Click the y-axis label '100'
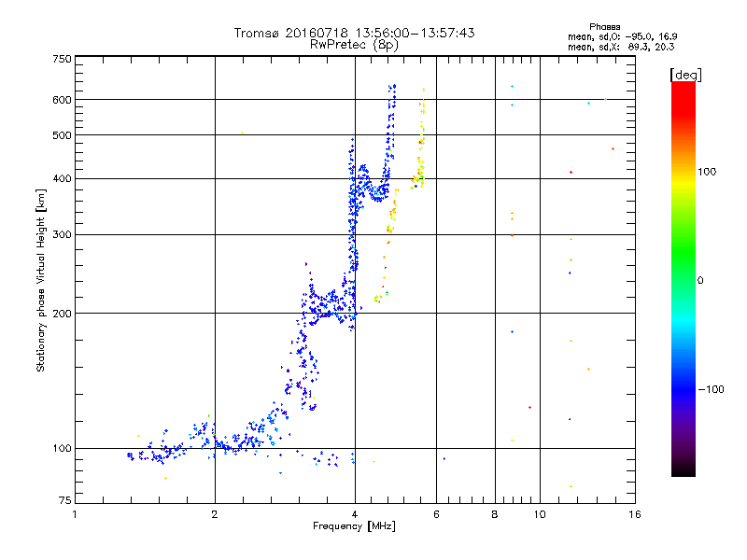747x560 pixels. (62, 449)
